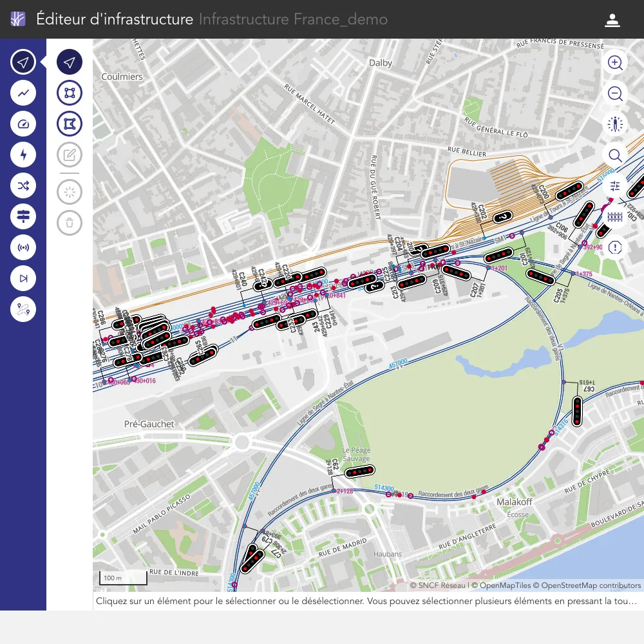Choose the buffer stop tool
Viewport: 644px width, 644px height.
[23, 278]
